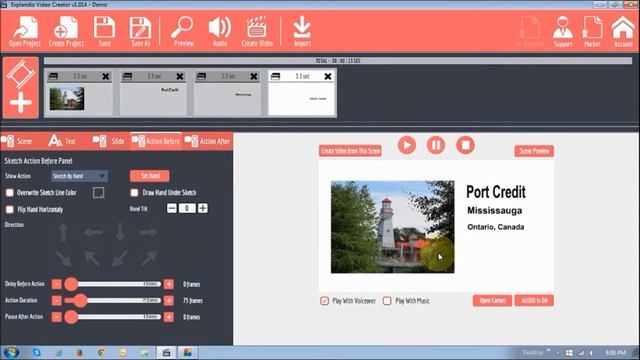Decrease Pause After Action with minus

[57, 317]
